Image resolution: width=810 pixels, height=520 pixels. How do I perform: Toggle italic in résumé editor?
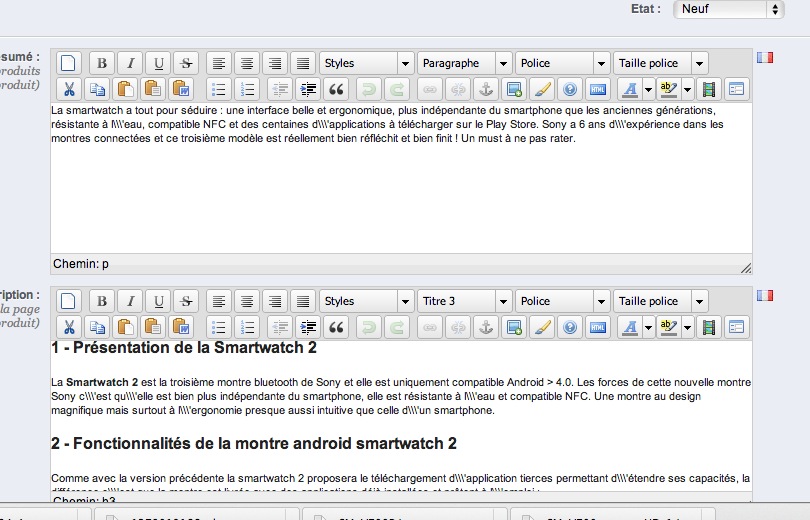pyautogui.click(x=130, y=63)
